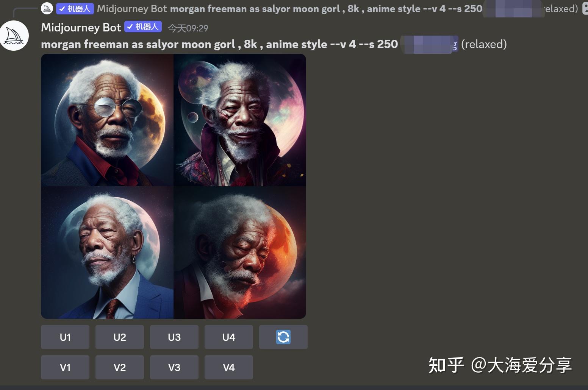Click the Midjourney Bot sailboat avatar

tap(14, 36)
